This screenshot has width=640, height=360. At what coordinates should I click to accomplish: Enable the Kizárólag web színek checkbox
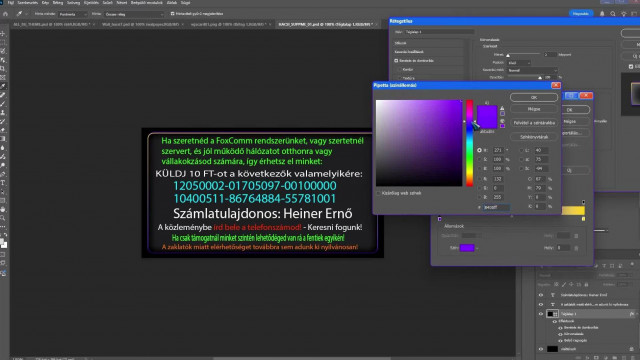coord(378,193)
